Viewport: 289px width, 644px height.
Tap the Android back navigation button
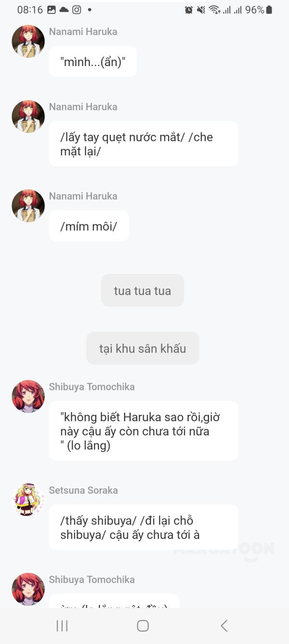click(224, 626)
